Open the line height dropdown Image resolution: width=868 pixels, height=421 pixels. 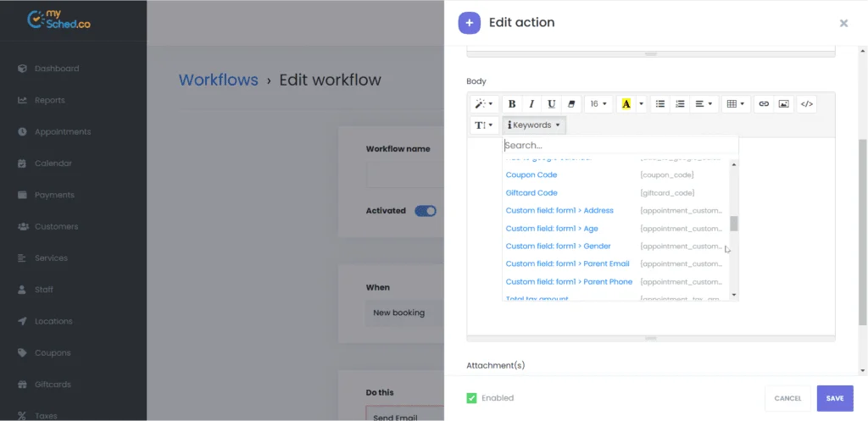(x=484, y=125)
